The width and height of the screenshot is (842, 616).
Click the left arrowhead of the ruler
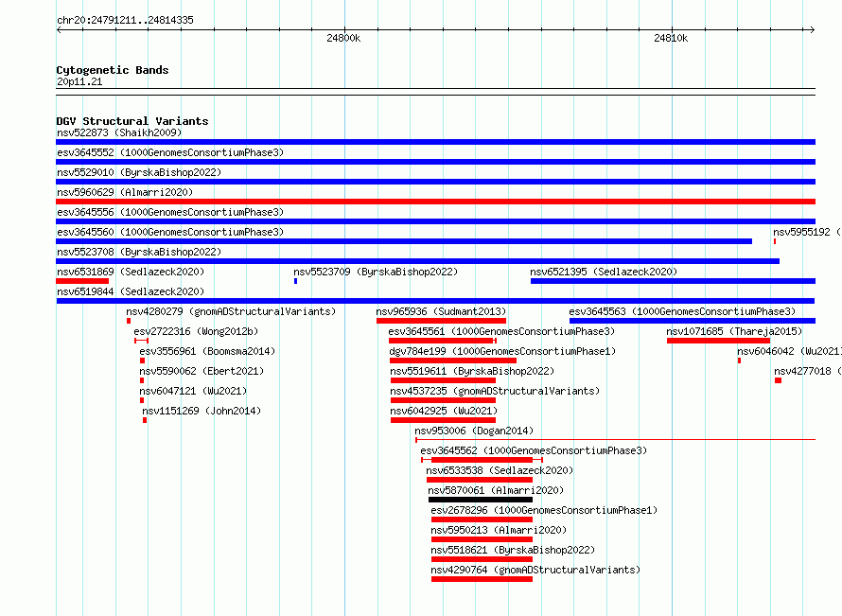click(x=59, y=29)
